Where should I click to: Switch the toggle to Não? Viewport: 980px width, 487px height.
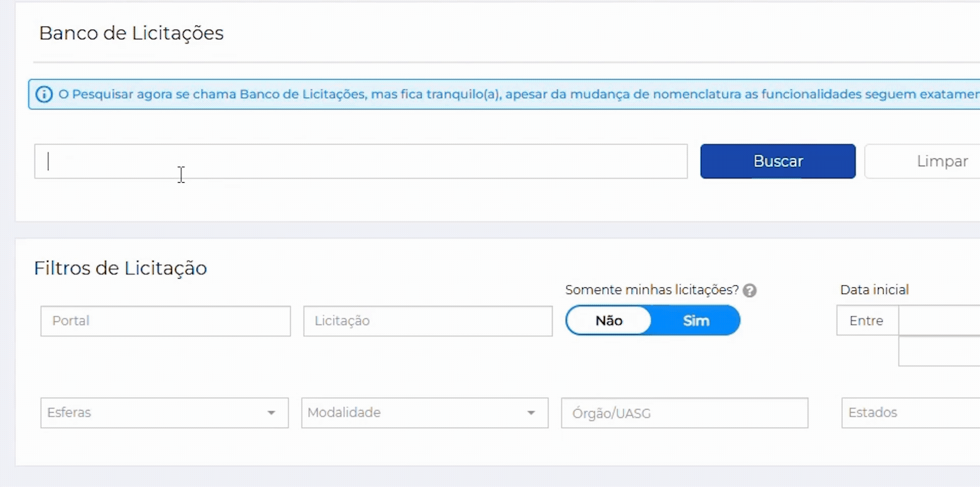pyautogui.click(x=608, y=321)
